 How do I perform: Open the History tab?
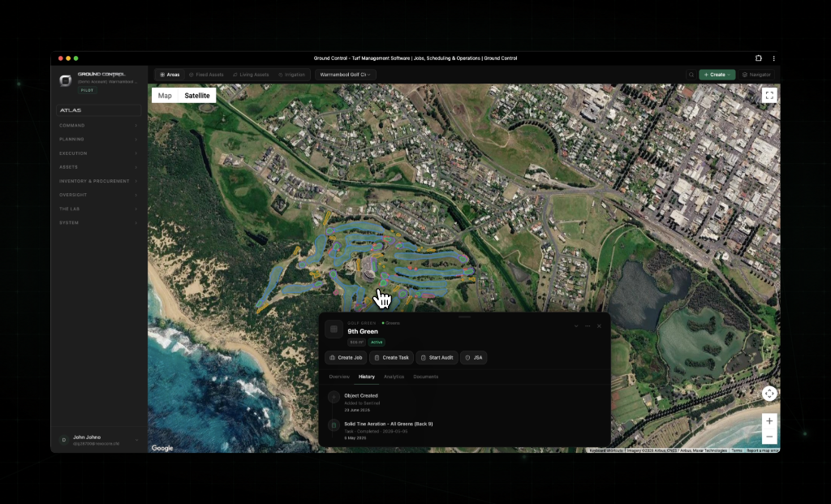[367, 377]
